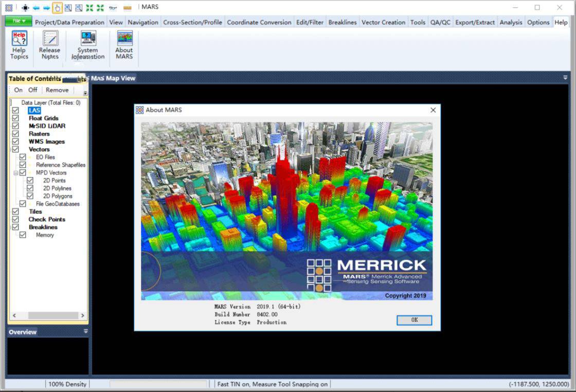Activate the zoom out magnifier tool
Viewport: 576px width, 392px height.
point(79,7)
